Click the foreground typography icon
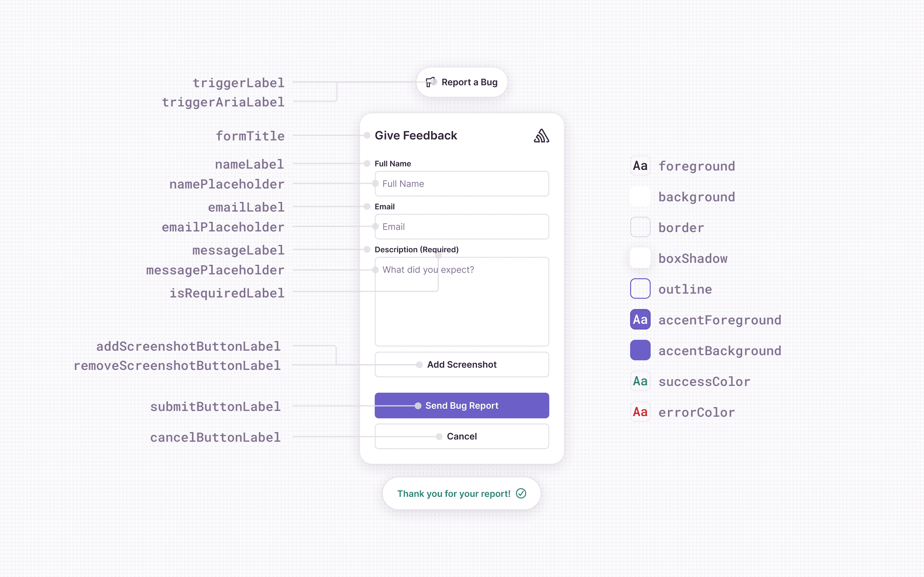This screenshot has height=577, width=924. pyautogui.click(x=639, y=165)
